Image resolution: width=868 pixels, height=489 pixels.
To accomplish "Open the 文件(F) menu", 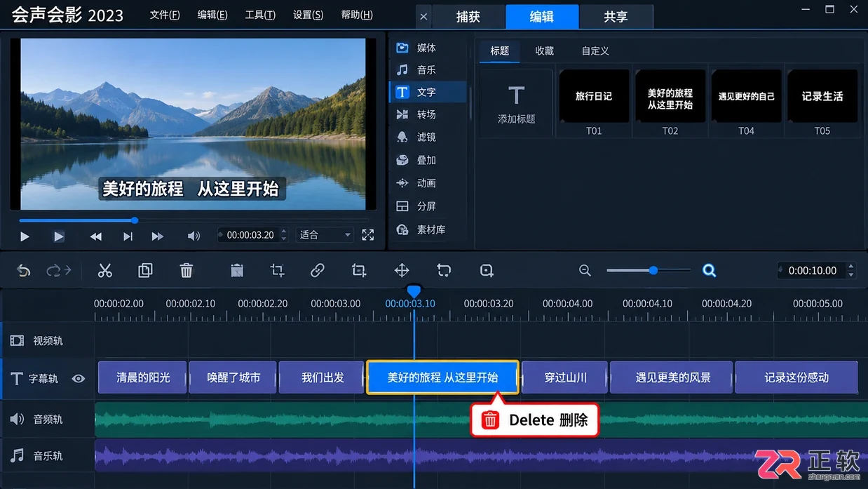I will pyautogui.click(x=165, y=15).
